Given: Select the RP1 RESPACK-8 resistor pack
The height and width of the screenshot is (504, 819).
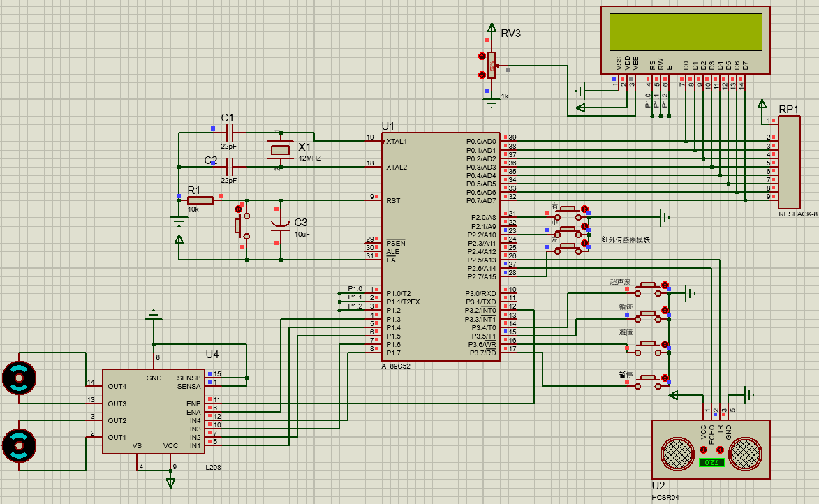Looking at the screenshot, I should coord(789,163).
